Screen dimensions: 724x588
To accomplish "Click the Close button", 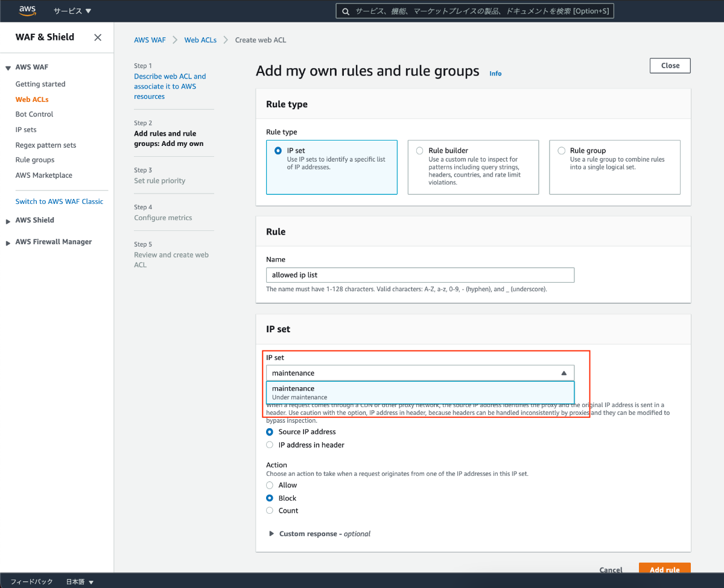I will tap(670, 66).
